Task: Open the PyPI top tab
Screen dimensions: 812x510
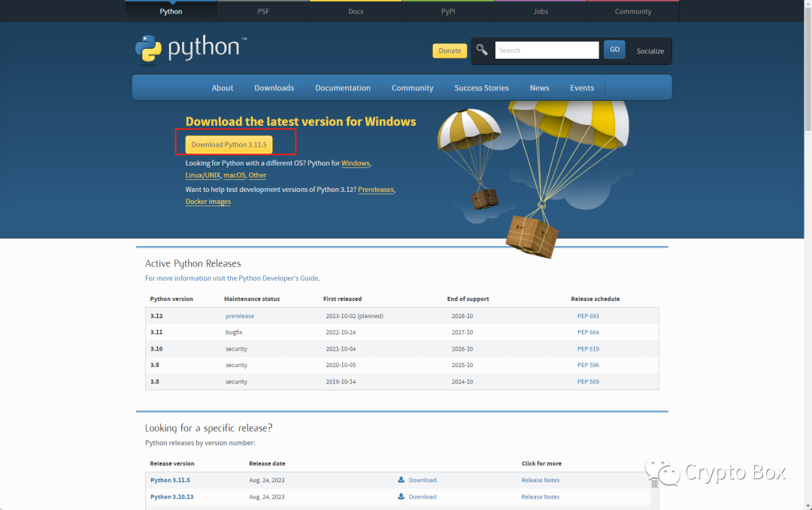Action: [448, 11]
